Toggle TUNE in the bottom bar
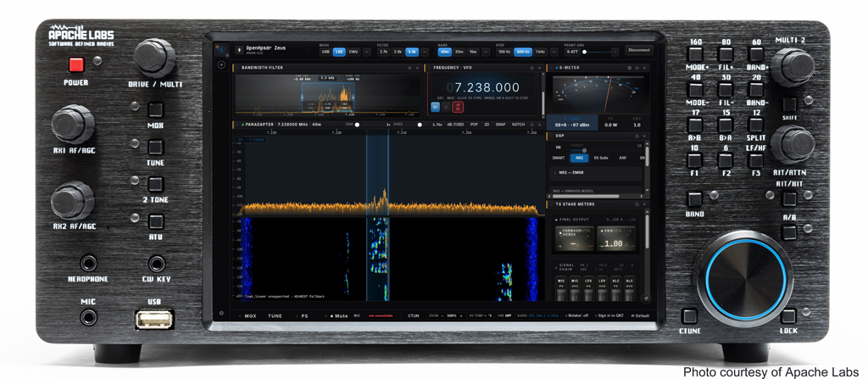The width and height of the screenshot is (868, 379). (275, 315)
